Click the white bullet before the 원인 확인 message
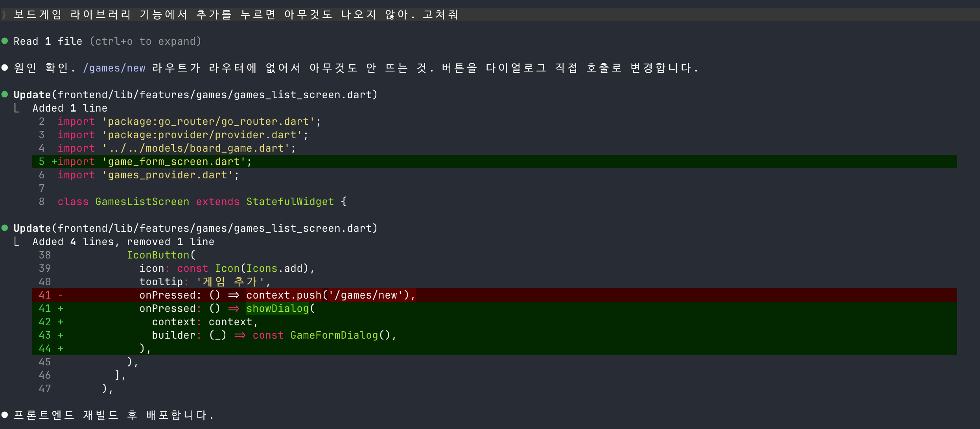The width and height of the screenshot is (980, 429). tap(5, 68)
